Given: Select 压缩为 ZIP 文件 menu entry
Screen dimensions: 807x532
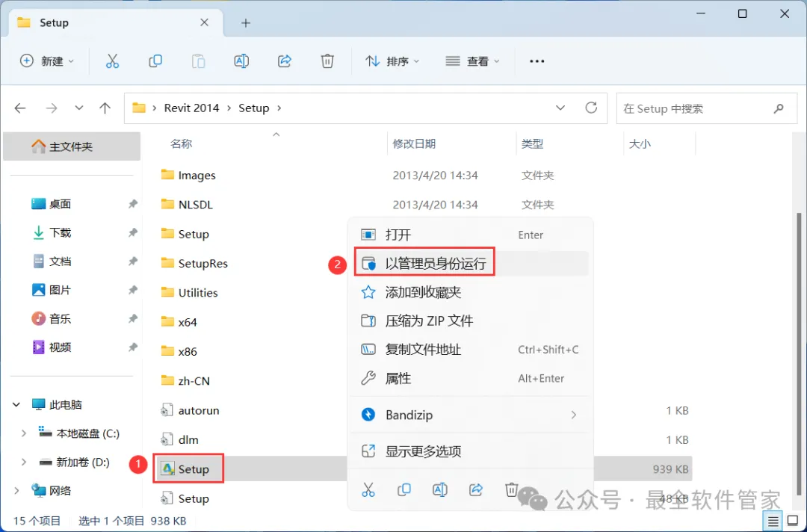Looking at the screenshot, I should coord(469,321).
